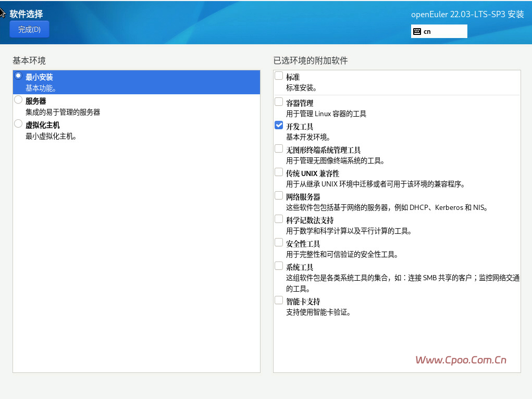Click the 用于完整性和可信验证的安全性工具。 text

coord(342,255)
